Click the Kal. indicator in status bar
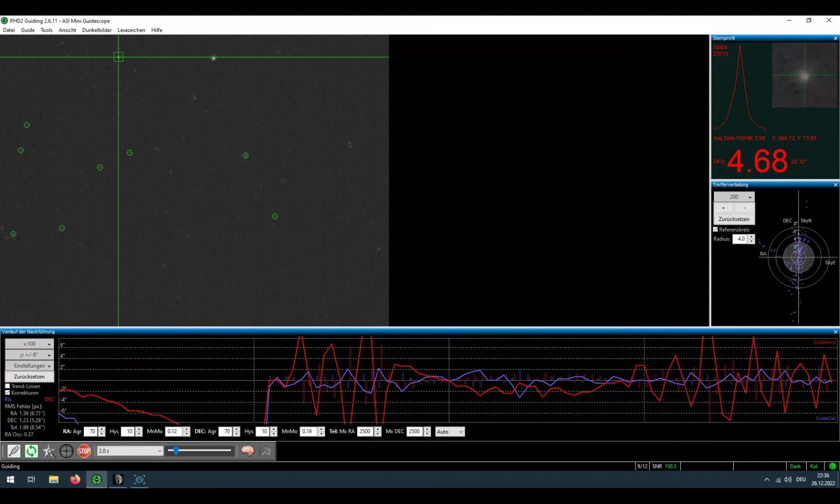 814,466
